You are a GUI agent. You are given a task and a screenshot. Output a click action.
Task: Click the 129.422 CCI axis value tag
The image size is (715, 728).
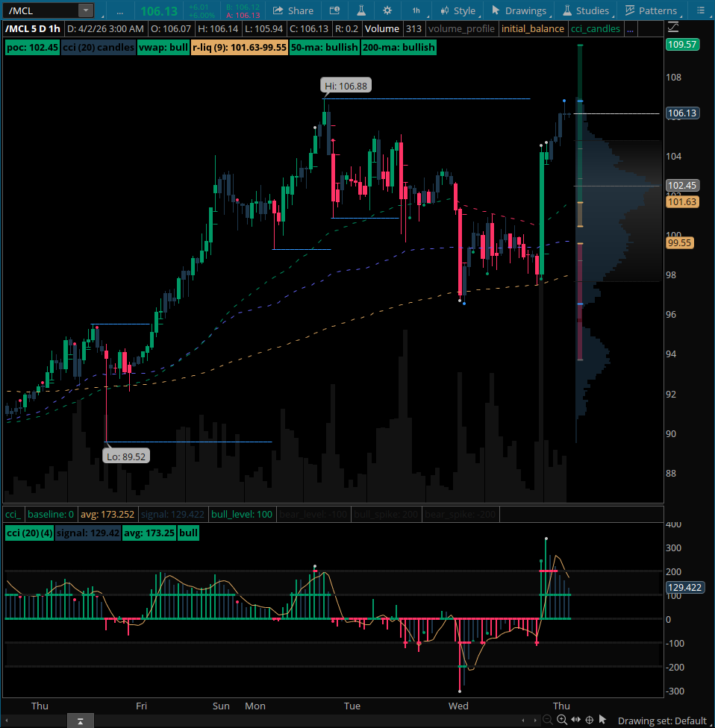point(684,587)
